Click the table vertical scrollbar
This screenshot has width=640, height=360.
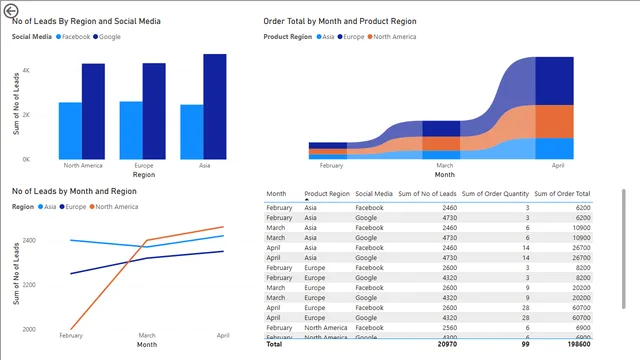coord(623,249)
